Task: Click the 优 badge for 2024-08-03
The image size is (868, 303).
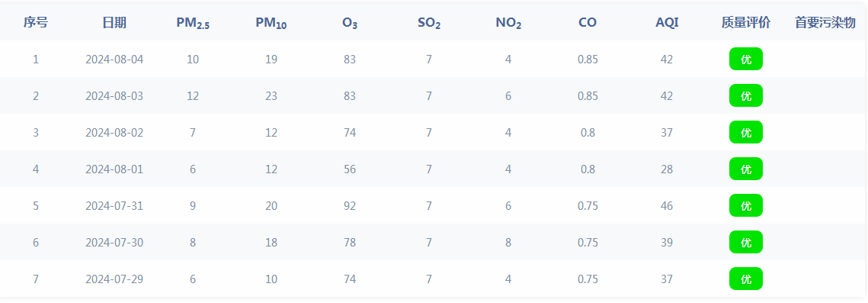Action: coord(745,96)
